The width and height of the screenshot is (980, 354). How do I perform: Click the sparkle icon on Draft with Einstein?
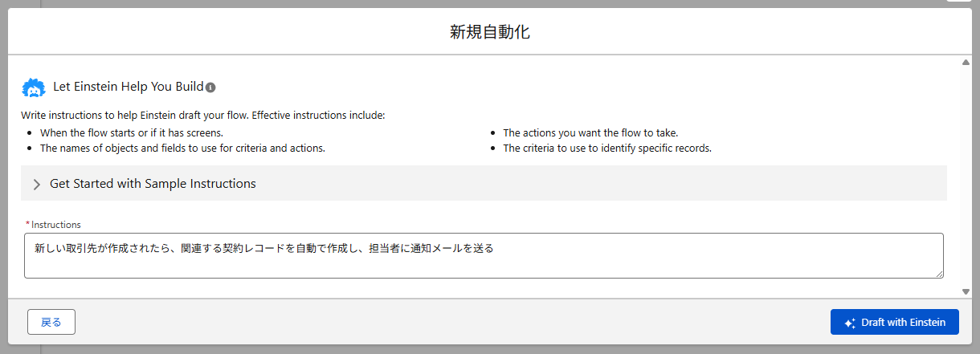(850, 323)
